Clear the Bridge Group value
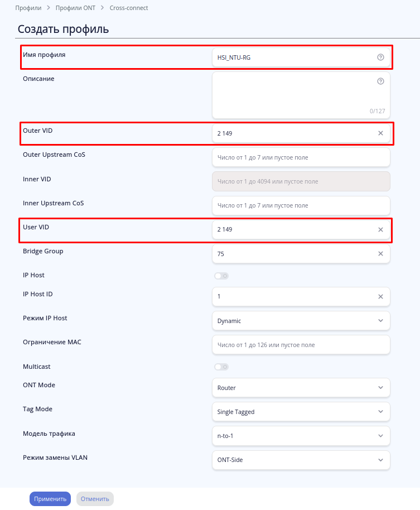420x510 pixels. pos(380,254)
